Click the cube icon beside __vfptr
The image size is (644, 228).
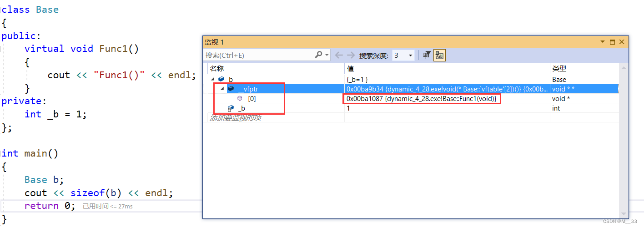coord(231,89)
